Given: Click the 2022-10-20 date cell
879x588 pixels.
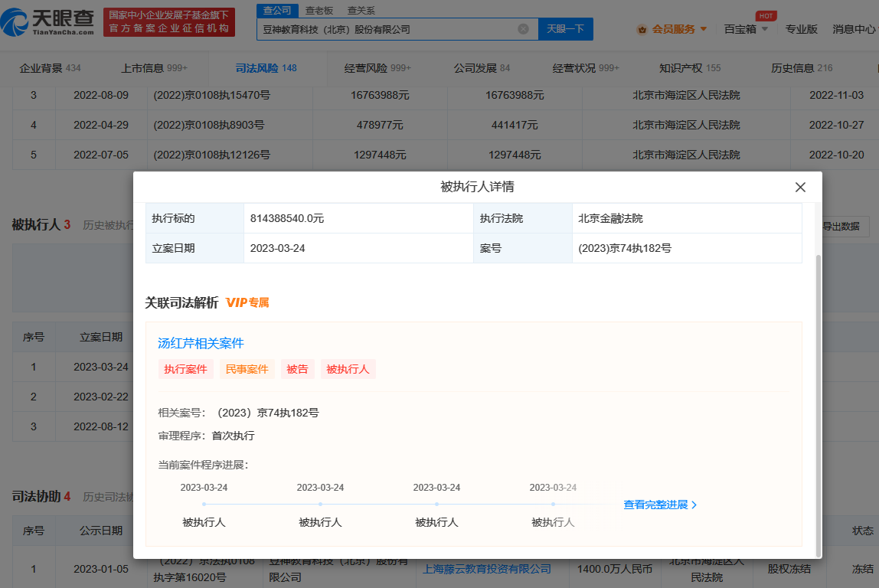Looking at the screenshot, I should coord(836,155).
